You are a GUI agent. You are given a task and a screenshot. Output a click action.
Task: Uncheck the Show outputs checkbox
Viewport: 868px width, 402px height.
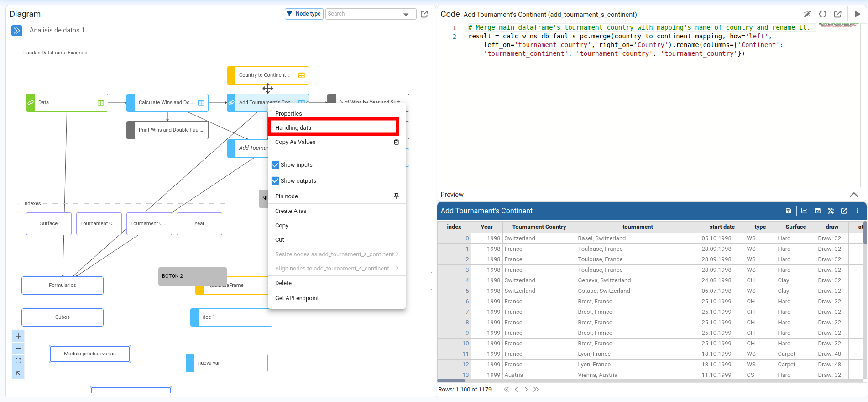pyautogui.click(x=276, y=181)
